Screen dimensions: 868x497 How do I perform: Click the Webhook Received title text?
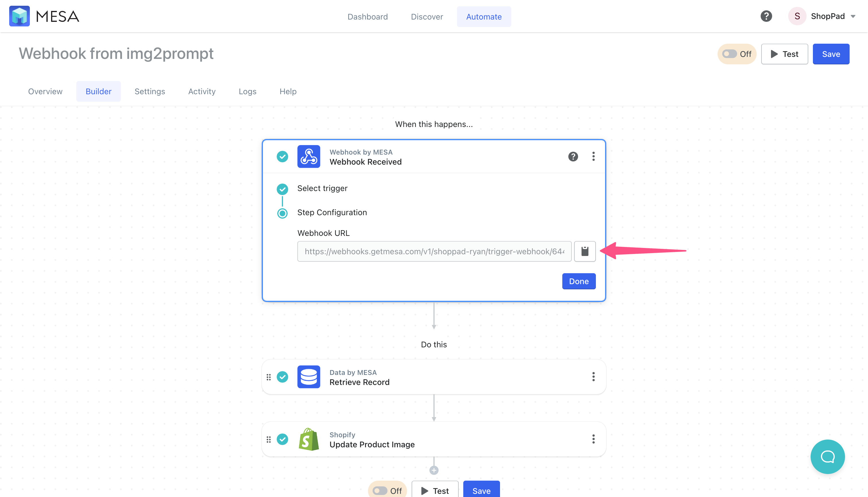[x=365, y=162]
